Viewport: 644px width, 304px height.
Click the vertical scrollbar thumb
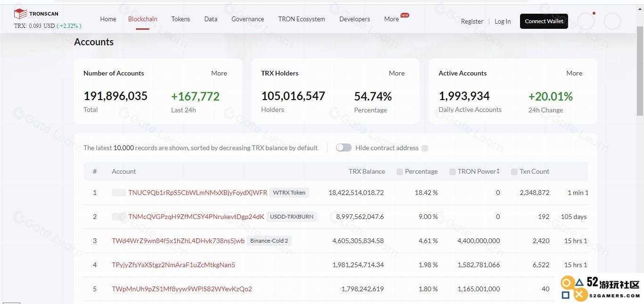[x=640, y=71]
